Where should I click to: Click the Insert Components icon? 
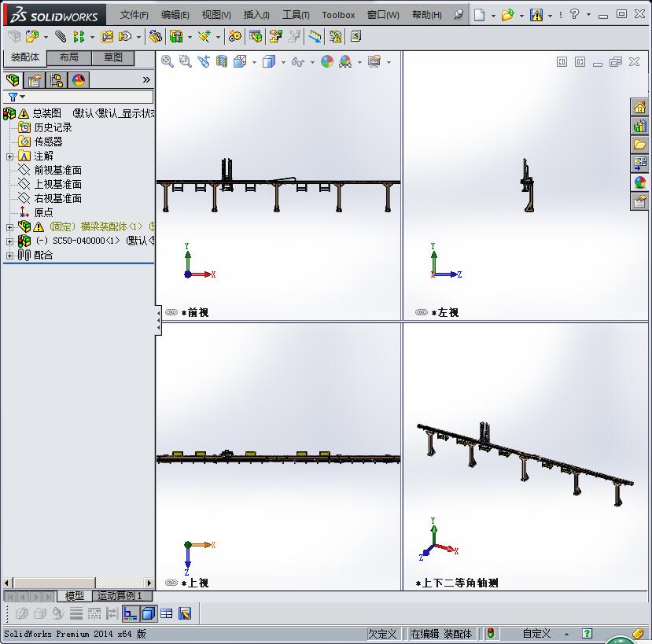click(x=31, y=37)
